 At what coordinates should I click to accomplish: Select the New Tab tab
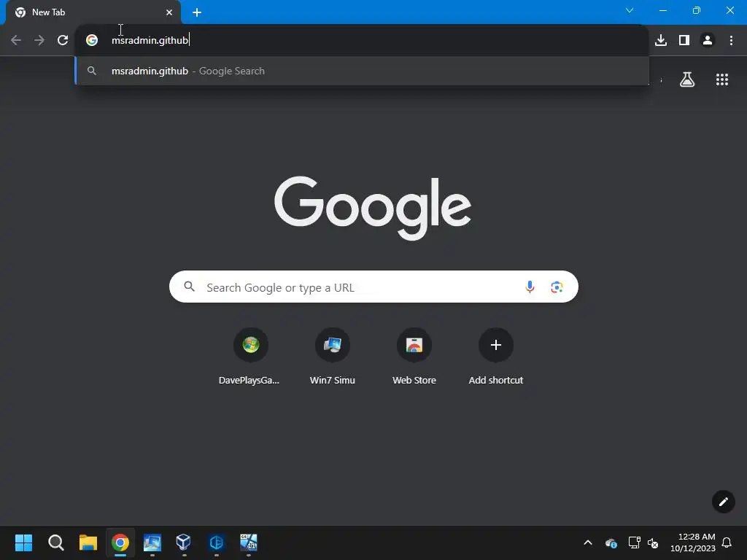[x=93, y=12]
